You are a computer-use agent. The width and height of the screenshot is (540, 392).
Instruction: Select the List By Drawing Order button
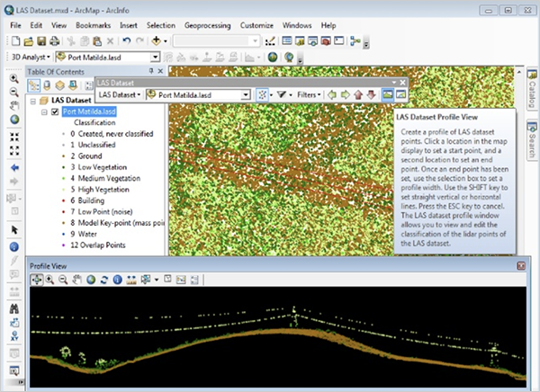pos(34,85)
